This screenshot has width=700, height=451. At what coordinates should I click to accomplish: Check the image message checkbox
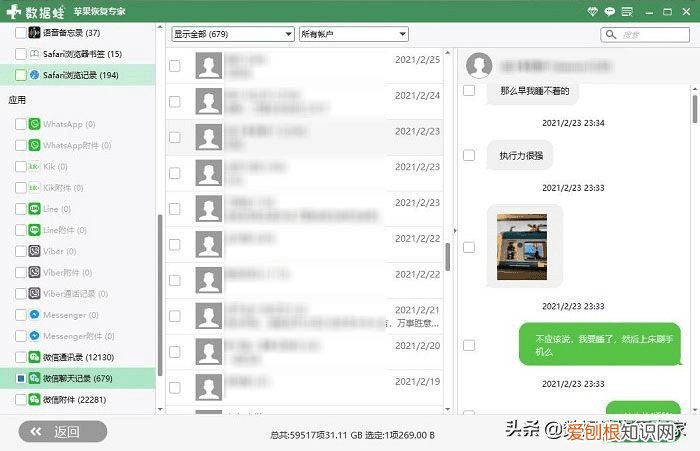pos(469,247)
